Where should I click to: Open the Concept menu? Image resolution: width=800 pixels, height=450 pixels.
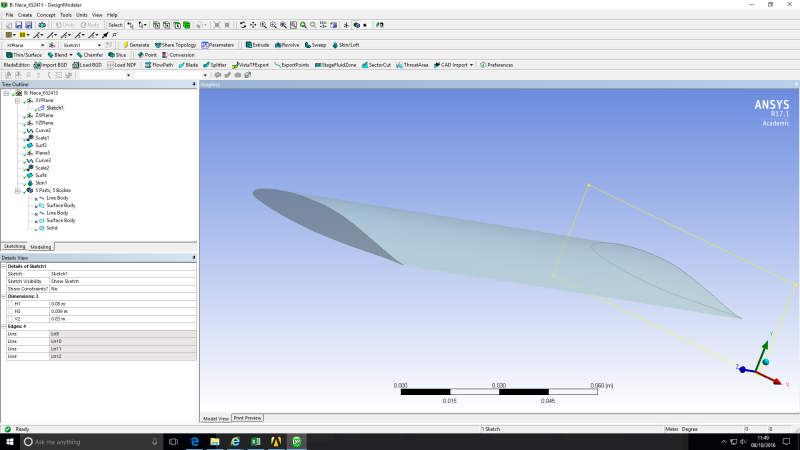coord(46,15)
